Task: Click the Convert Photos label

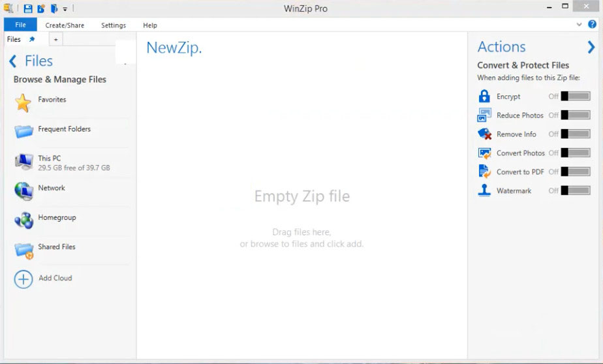Action: coord(521,153)
